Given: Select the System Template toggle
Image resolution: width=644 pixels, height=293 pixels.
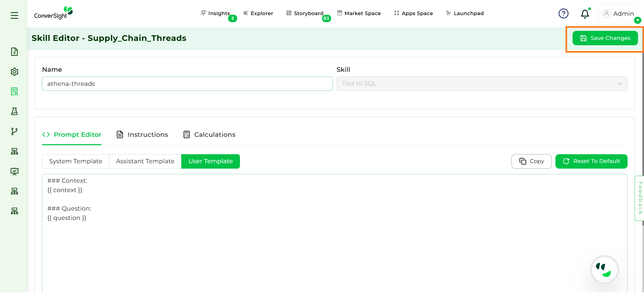Looking at the screenshot, I should pos(76,161).
